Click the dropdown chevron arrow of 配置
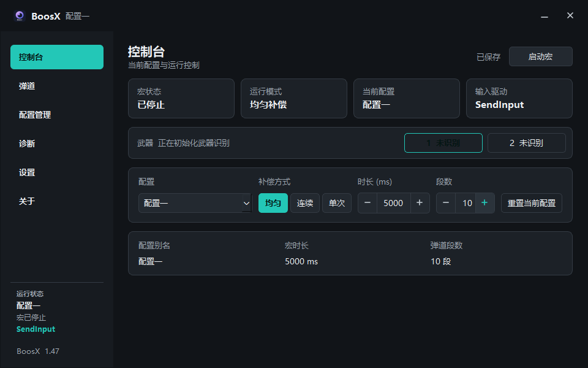Screen dimensions: 588x368 coord(246,203)
